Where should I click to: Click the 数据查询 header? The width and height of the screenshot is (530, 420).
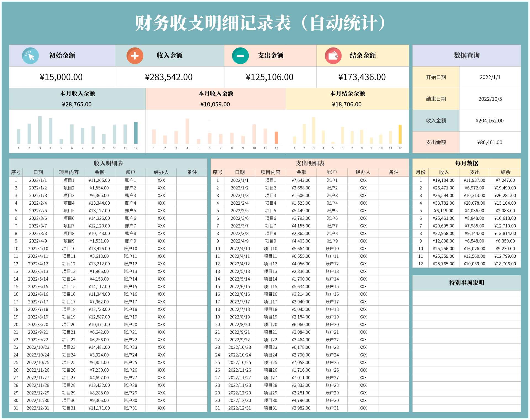coord(467,56)
